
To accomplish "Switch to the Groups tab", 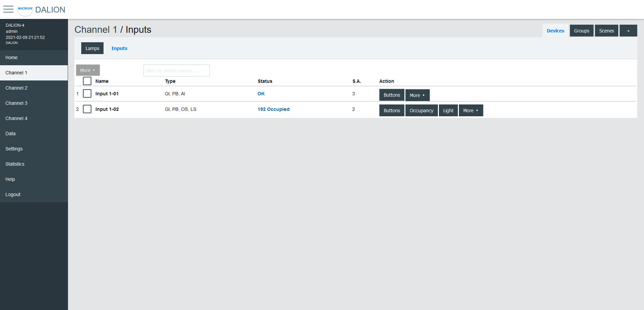I will [581, 31].
